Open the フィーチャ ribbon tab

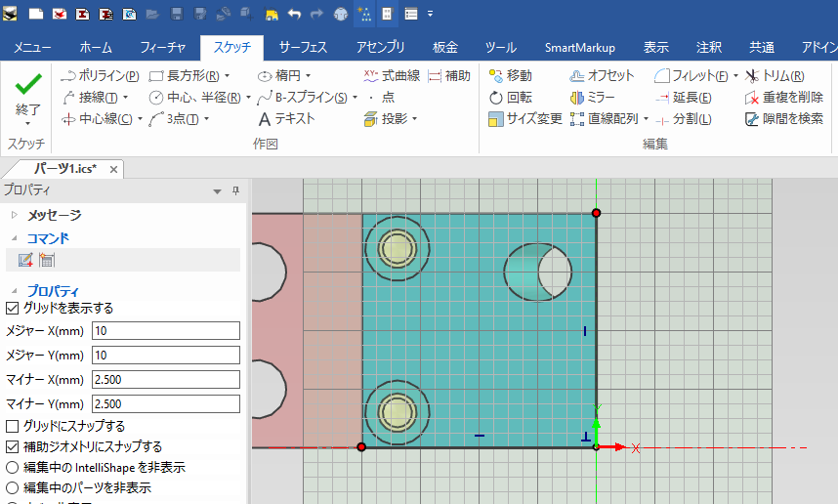click(163, 47)
